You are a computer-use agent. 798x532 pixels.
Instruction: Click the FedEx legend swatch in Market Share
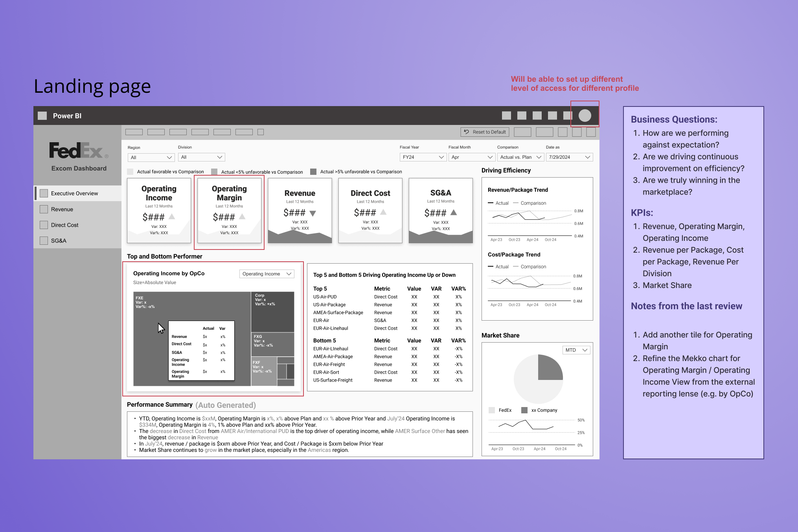[x=492, y=410]
